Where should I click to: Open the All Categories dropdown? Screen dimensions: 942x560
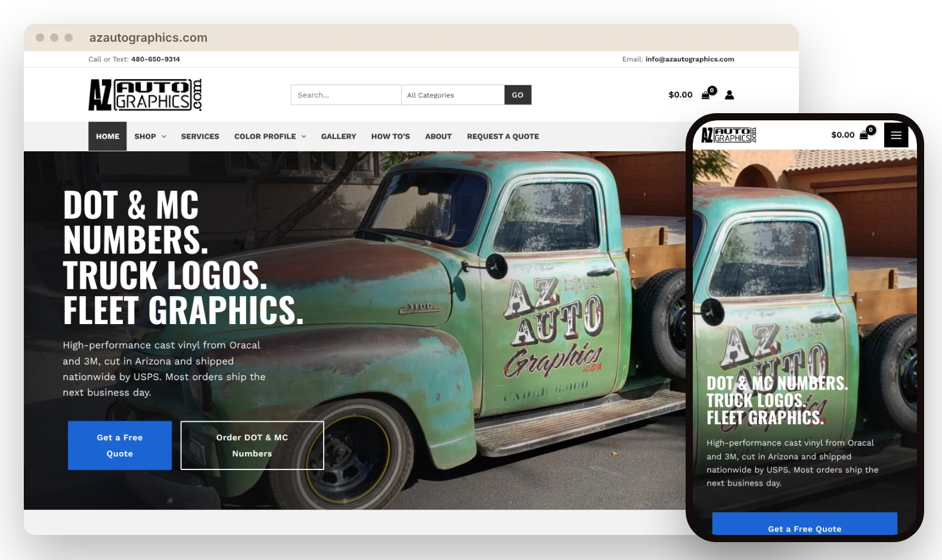tap(453, 95)
